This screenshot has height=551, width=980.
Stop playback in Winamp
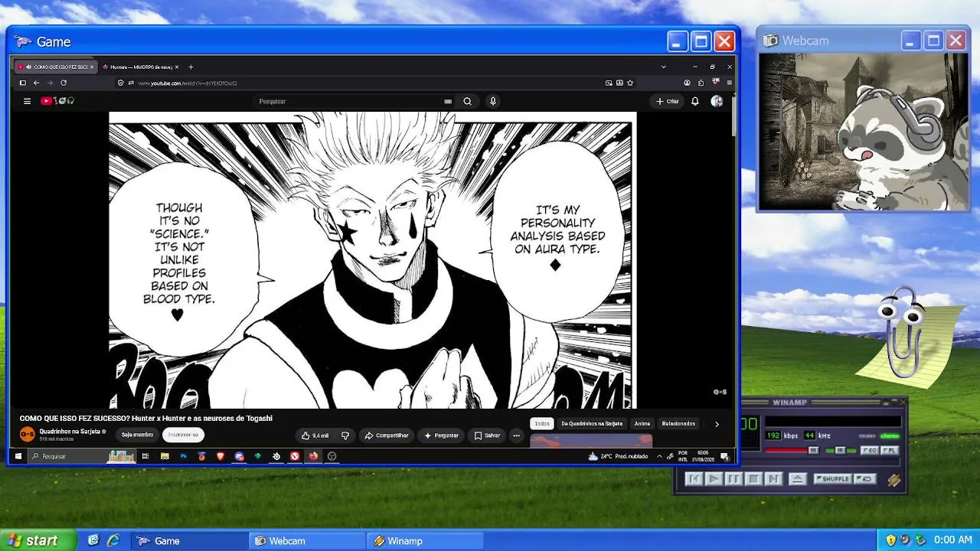(x=753, y=479)
